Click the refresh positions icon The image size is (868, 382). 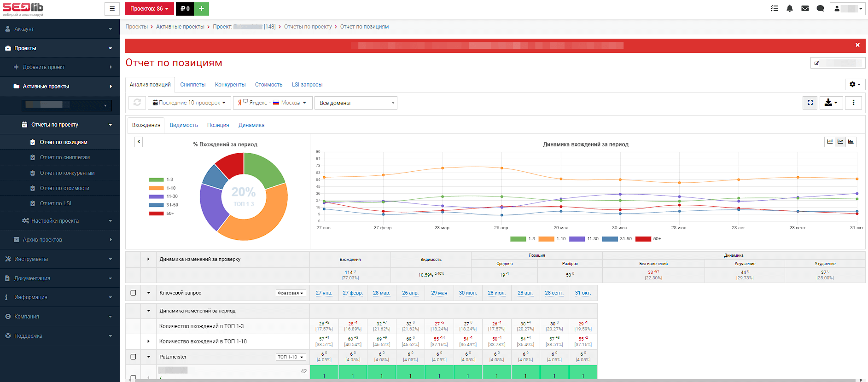137,103
